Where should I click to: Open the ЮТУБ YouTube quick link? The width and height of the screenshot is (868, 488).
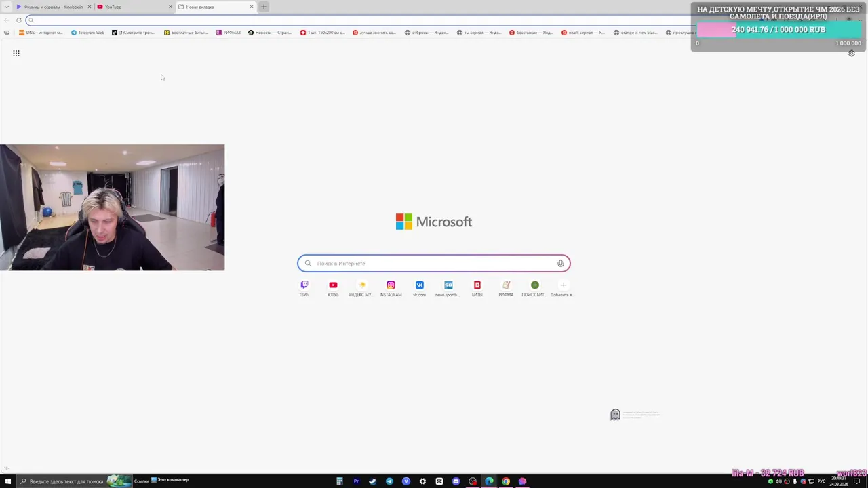point(333,288)
